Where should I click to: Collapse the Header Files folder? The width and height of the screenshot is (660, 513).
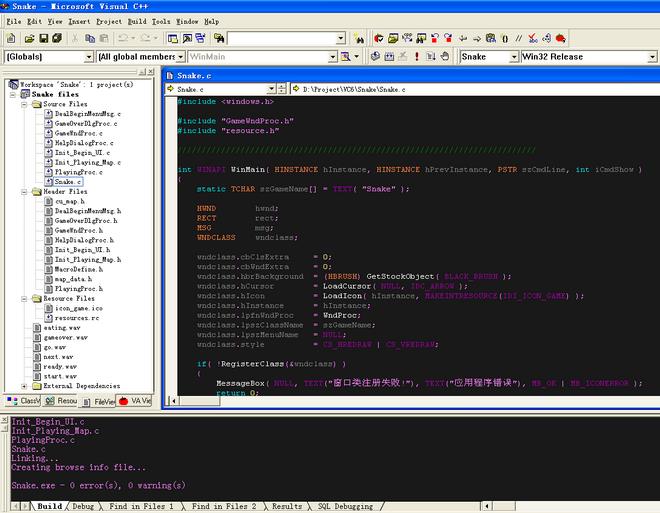[x=24, y=191]
